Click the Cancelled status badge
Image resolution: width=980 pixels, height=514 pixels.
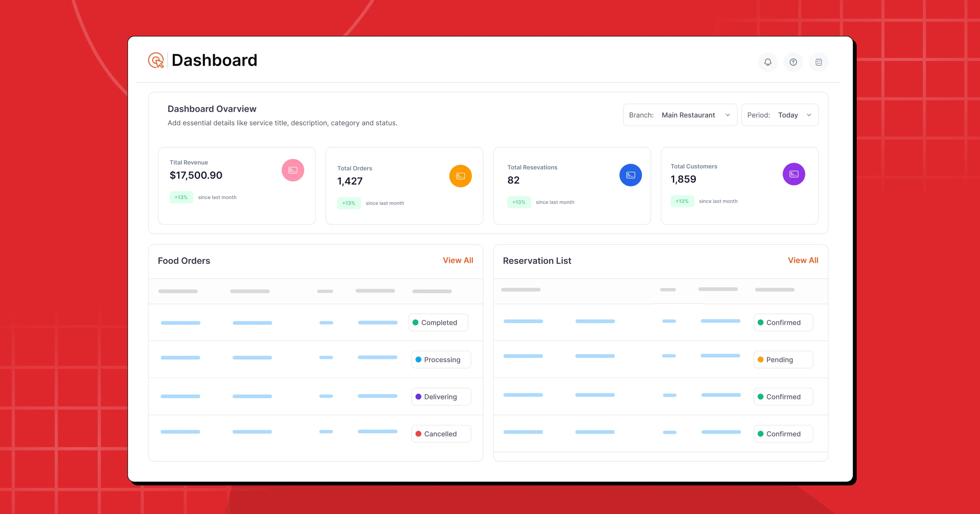click(441, 434)
